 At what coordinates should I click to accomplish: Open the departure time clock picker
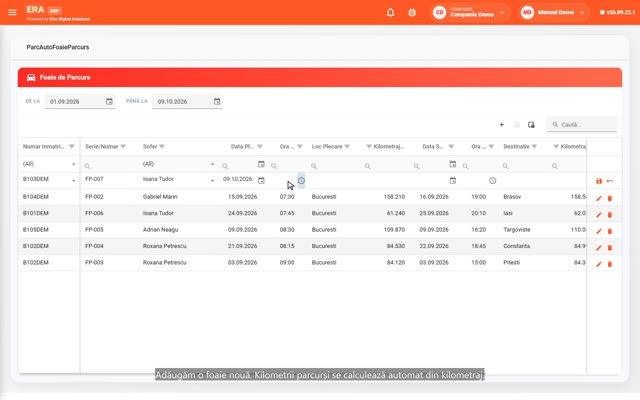(301, 180)
